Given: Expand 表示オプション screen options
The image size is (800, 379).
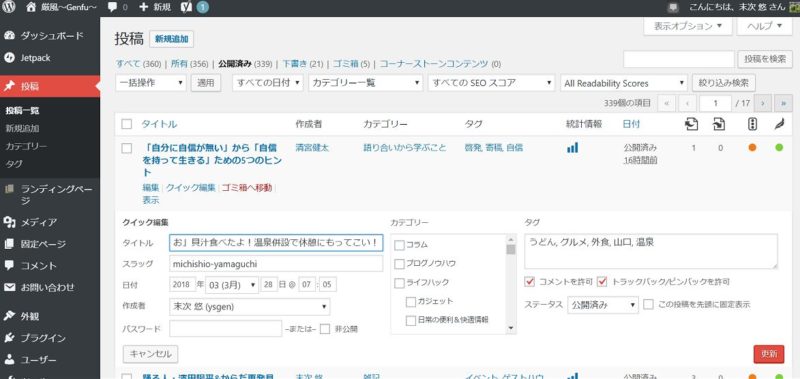Looking at the screenshot, I should coord(688,26).
